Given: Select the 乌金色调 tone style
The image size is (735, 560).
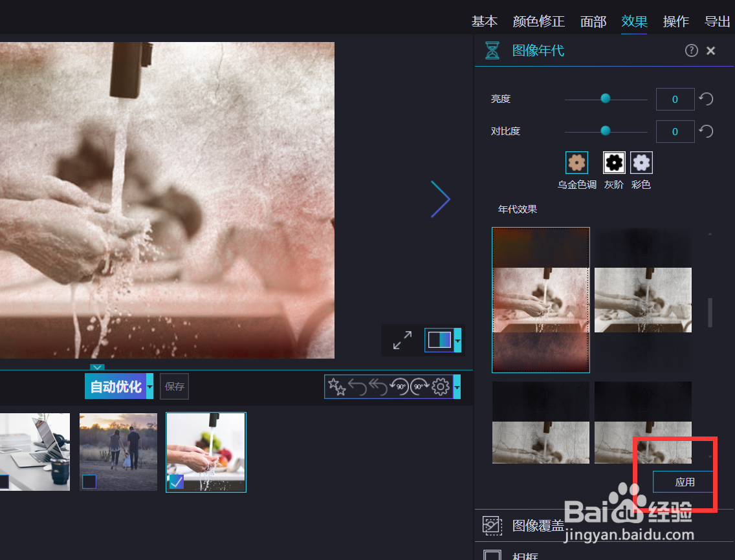Looking at the screenshot, I should (576, 162).
